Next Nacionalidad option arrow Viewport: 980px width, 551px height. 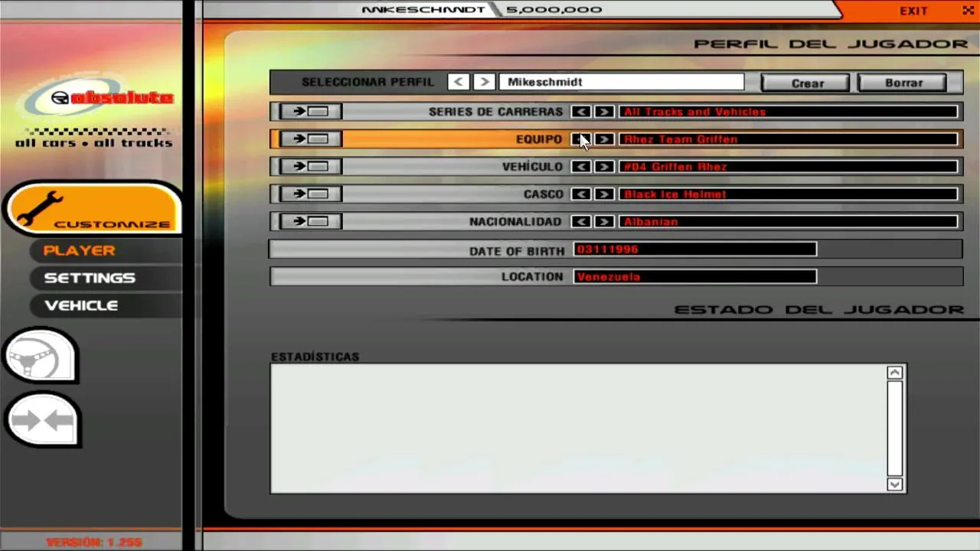(604, 222)
